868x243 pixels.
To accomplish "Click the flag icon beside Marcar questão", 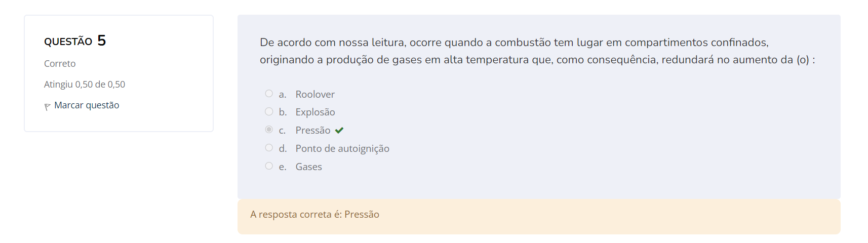I will [x=47, y=106].
